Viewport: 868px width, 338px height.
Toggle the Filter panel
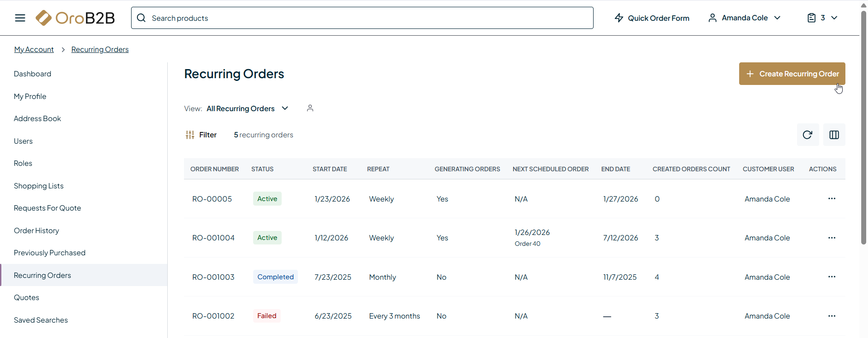pos(201,135)
